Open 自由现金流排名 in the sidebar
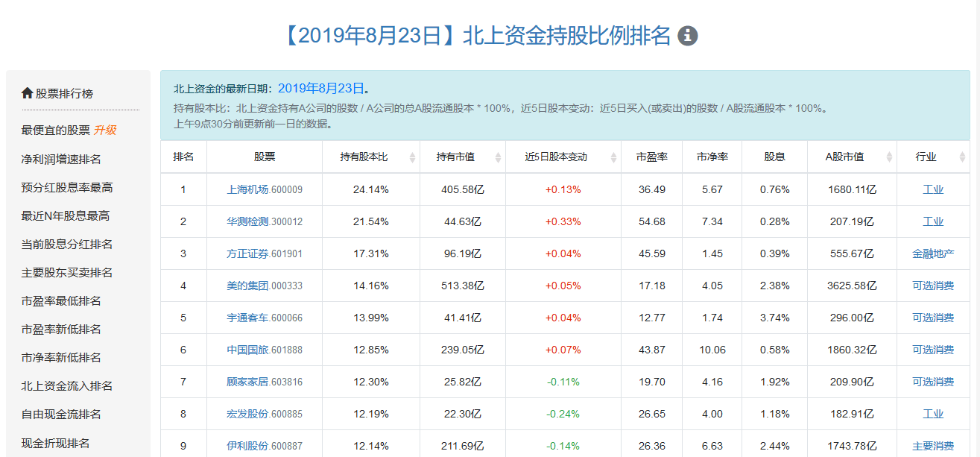Screen dimensions: 980x457 tap(61, 414)
